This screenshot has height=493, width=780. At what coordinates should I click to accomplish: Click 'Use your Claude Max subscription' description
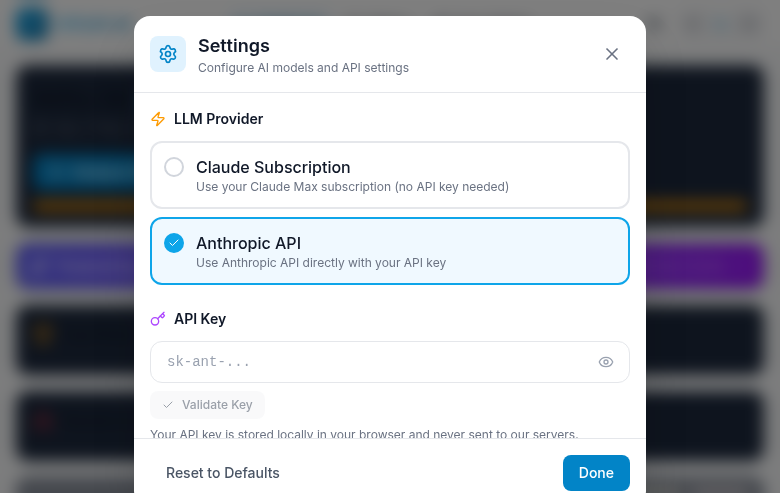[352, 187]
